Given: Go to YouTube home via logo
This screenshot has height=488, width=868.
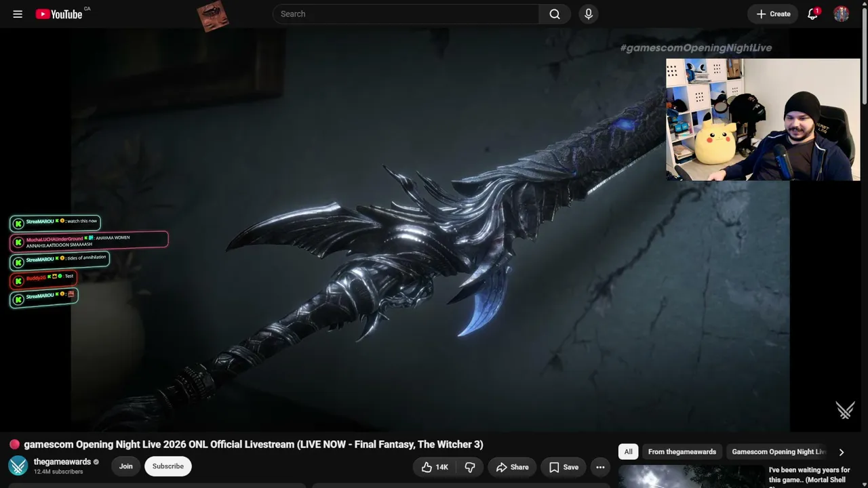Looking at the screenshot, I should (59, 14).
